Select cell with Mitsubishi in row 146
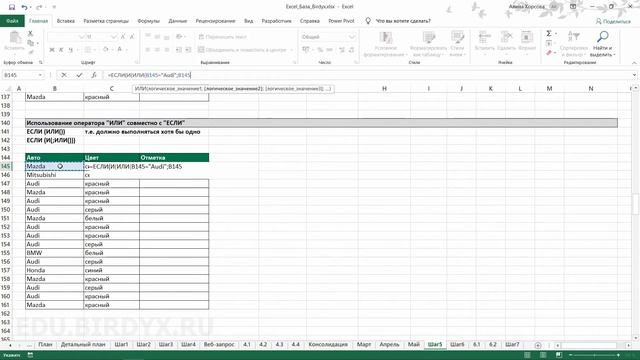 tap(54, 175)
